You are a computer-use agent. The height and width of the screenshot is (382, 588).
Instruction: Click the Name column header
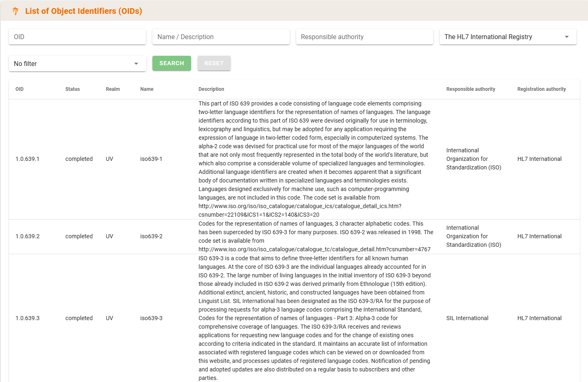coord(147,89)
